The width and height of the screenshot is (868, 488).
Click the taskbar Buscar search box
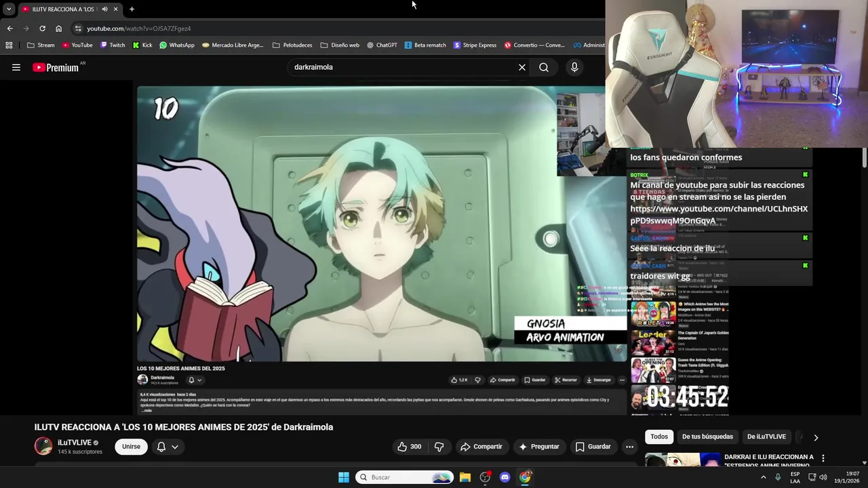point(404,477)
